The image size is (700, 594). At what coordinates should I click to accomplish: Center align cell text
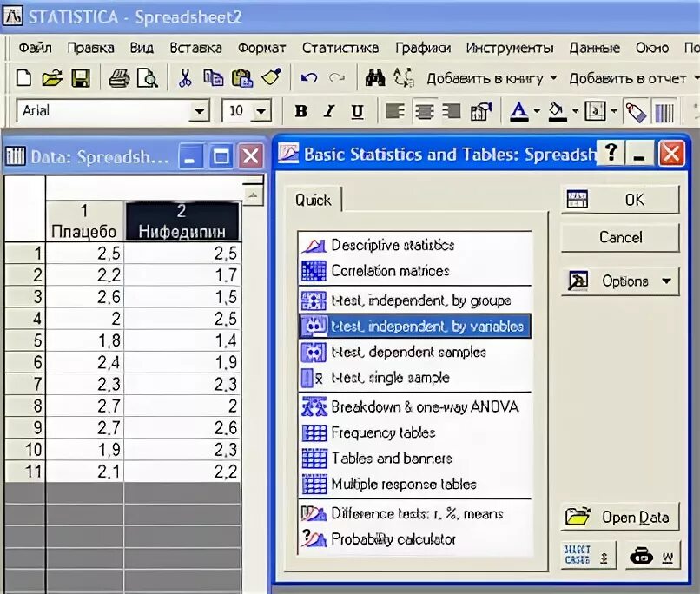click(x=424, y=111)
